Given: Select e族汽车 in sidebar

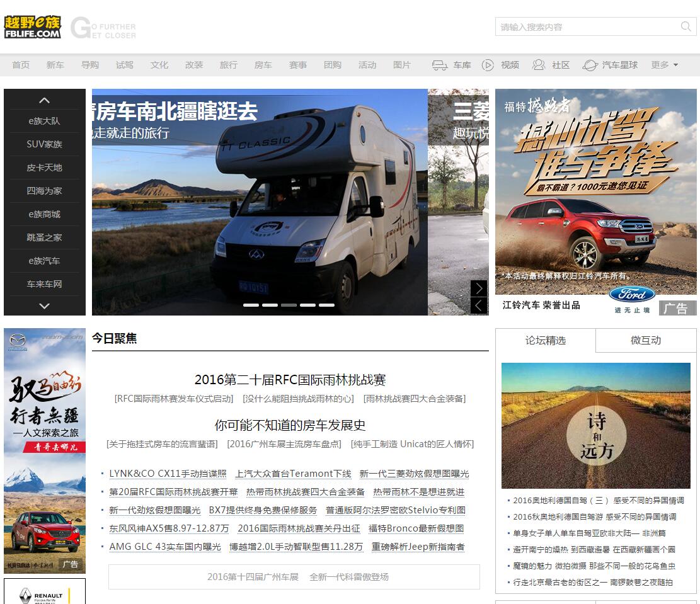Looking at the screenshot, I should click(x=44, y=261).
